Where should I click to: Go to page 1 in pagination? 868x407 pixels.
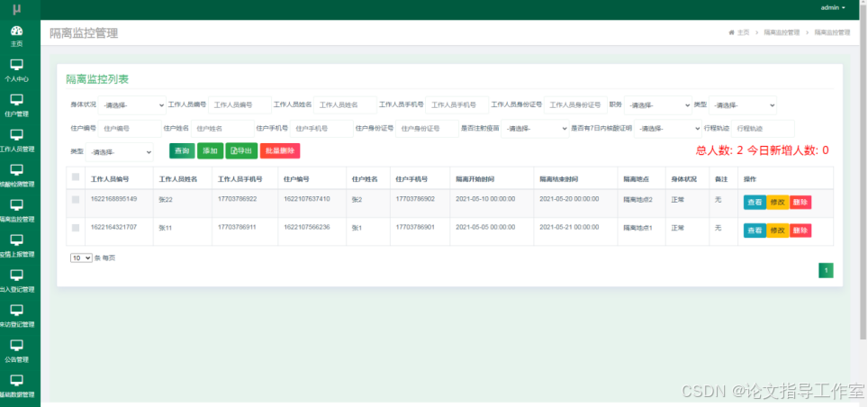coord(826,270)
